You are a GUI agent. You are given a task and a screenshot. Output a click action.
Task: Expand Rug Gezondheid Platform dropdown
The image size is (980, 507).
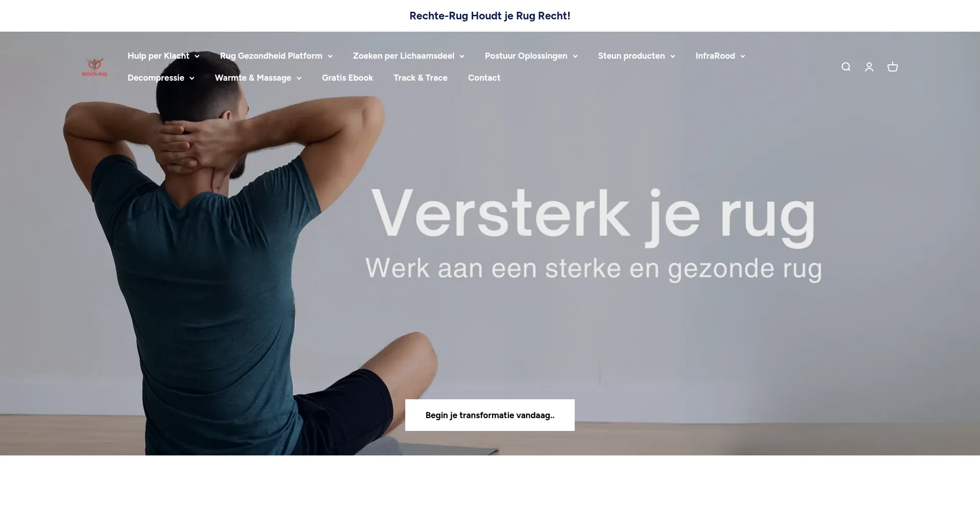(276, 56)
